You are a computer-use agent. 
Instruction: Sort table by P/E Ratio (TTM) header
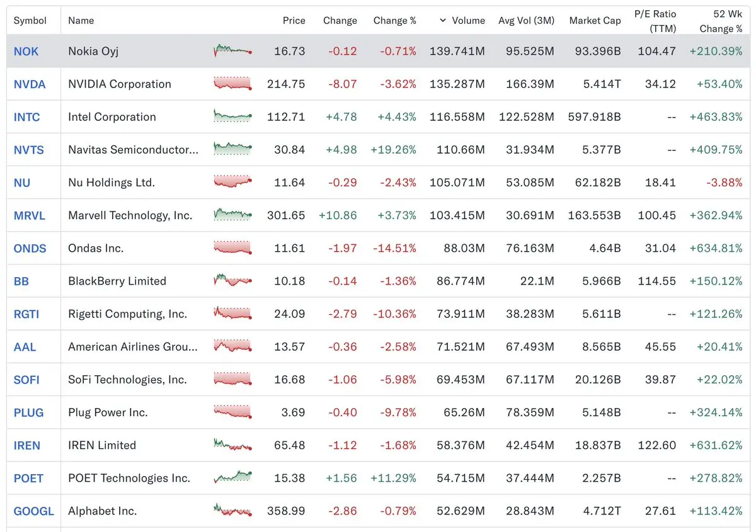[x=655, y=21]
